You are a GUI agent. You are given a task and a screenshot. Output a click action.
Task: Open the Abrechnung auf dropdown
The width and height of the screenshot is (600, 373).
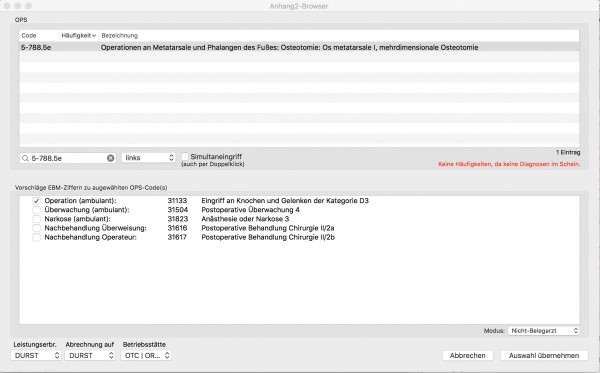tap(90, 355)
